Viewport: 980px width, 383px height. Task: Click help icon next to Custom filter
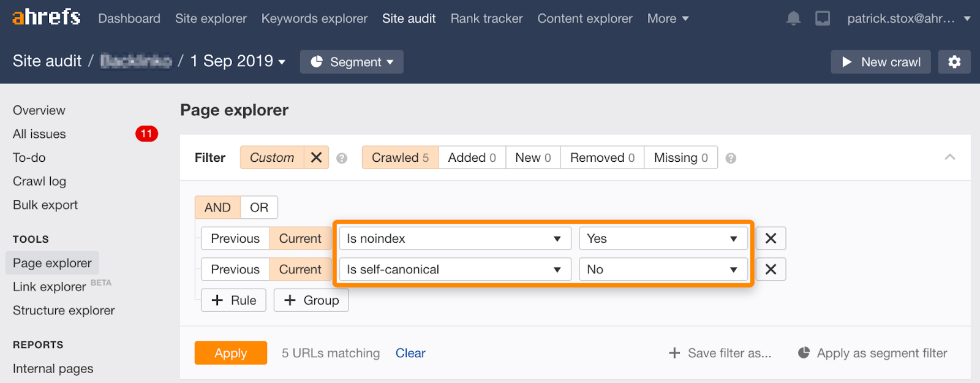342,158
